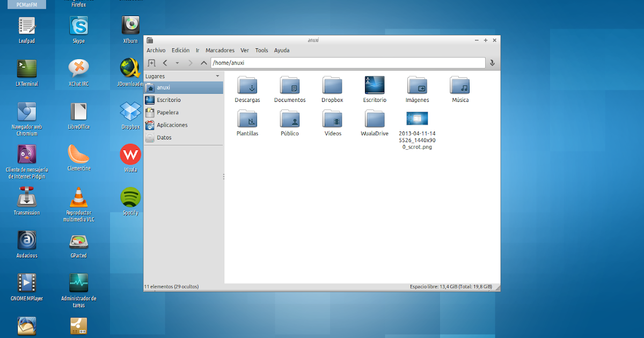Open the Archivo menu
The height and width of the screenshot is (338, 644).
(x=156, y=50)
